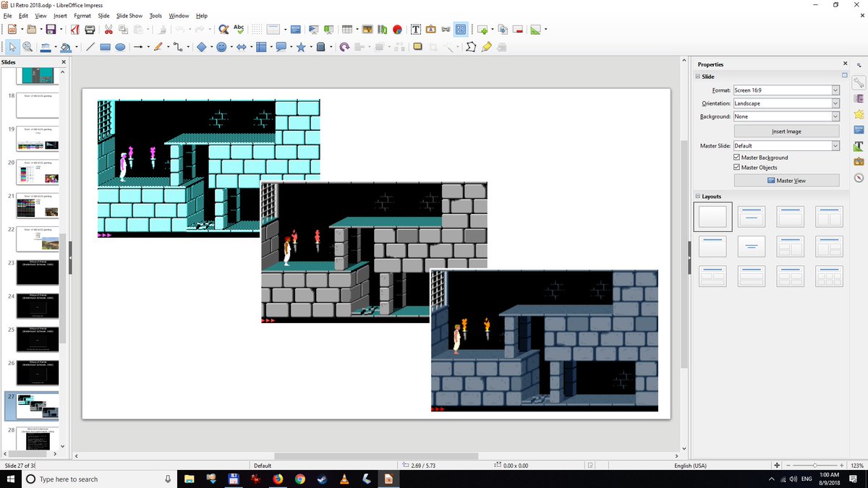Click the zoom slider handle
868x488 pixels.
point(815,466)
